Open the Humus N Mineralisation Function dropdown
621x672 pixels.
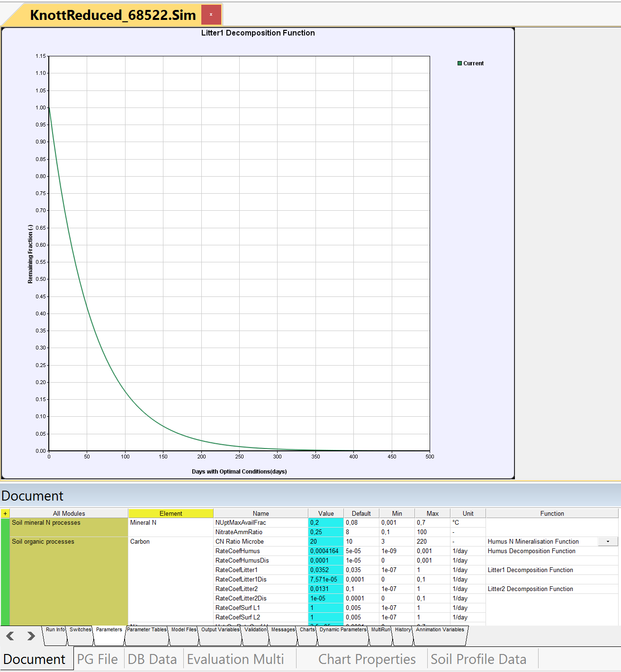608,541
